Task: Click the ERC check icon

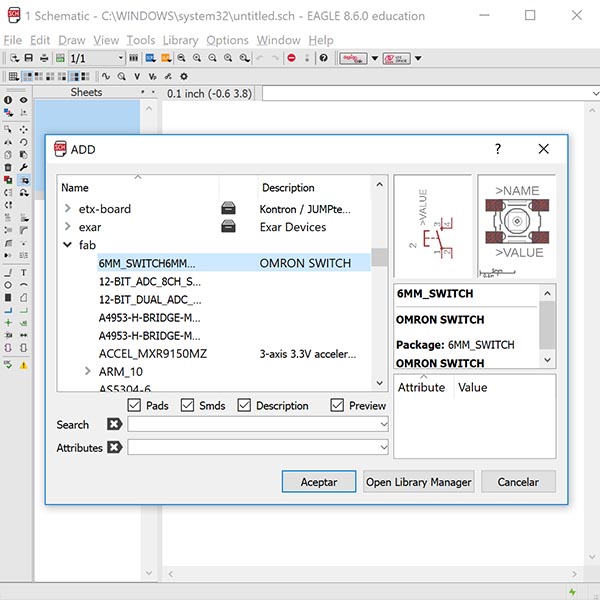Action: point(8,365)
